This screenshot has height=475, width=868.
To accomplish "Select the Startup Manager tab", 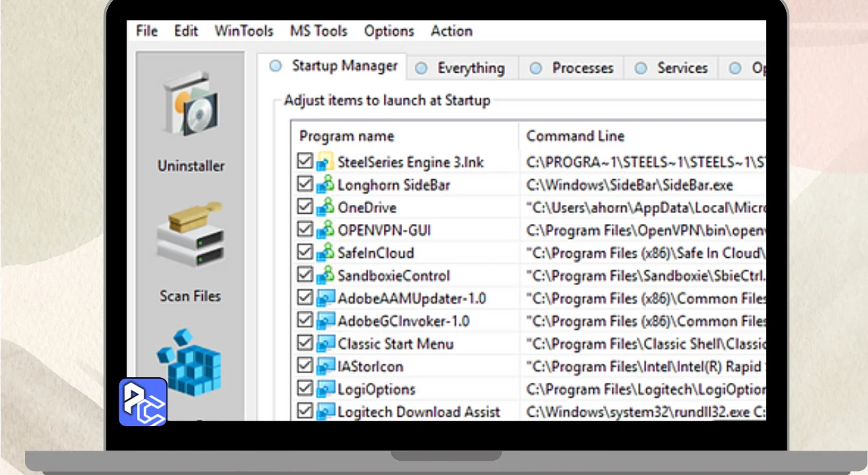I will click(333, 66).
